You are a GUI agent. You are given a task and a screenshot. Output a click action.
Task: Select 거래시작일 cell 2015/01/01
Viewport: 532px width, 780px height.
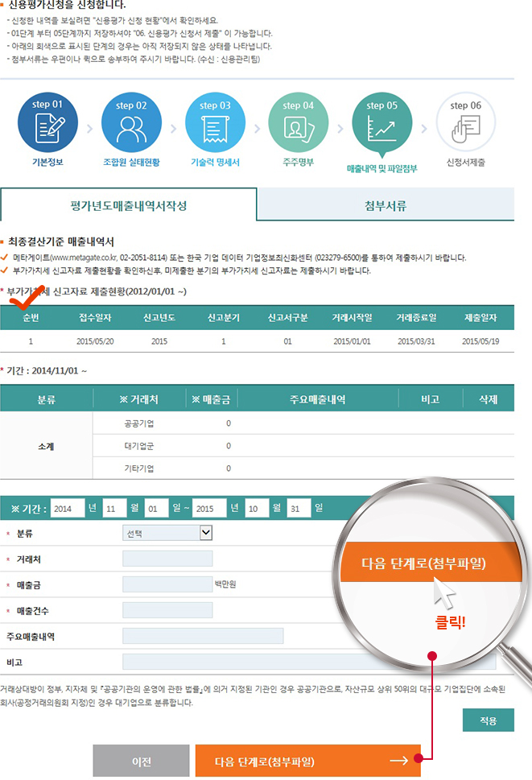click(x=352, y=341)
